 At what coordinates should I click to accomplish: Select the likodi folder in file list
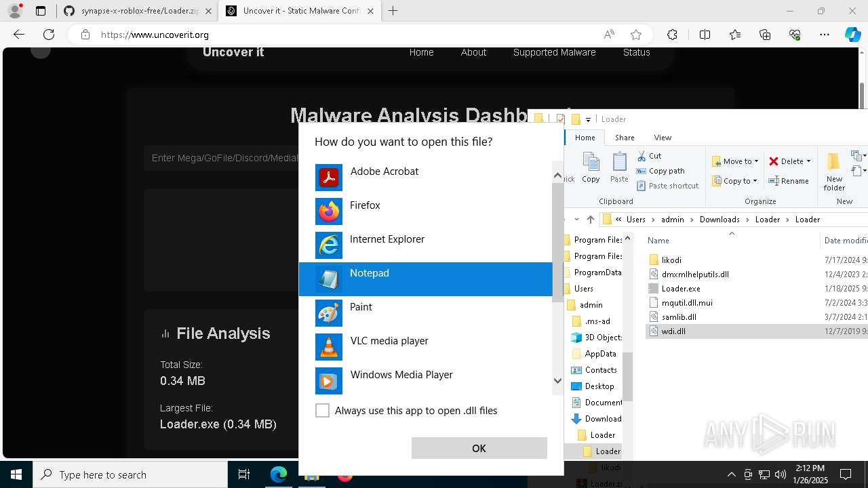671,260
